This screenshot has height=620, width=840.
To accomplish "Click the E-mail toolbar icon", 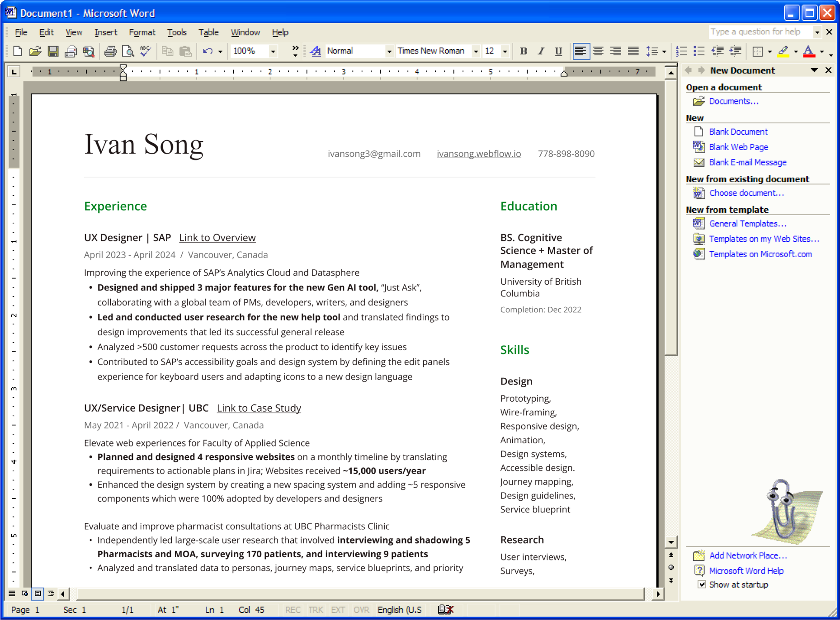I will coord(71,51).
